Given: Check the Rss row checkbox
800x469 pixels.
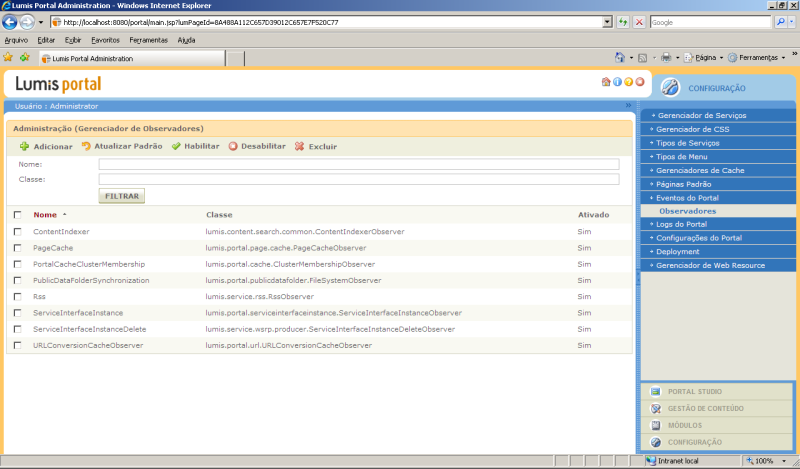Looking at the screenshot, I should pos(17,297).
